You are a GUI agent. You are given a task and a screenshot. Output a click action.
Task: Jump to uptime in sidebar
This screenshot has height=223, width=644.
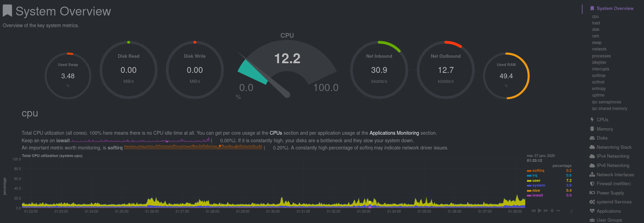pyautogui.click(x=598, y=95)
